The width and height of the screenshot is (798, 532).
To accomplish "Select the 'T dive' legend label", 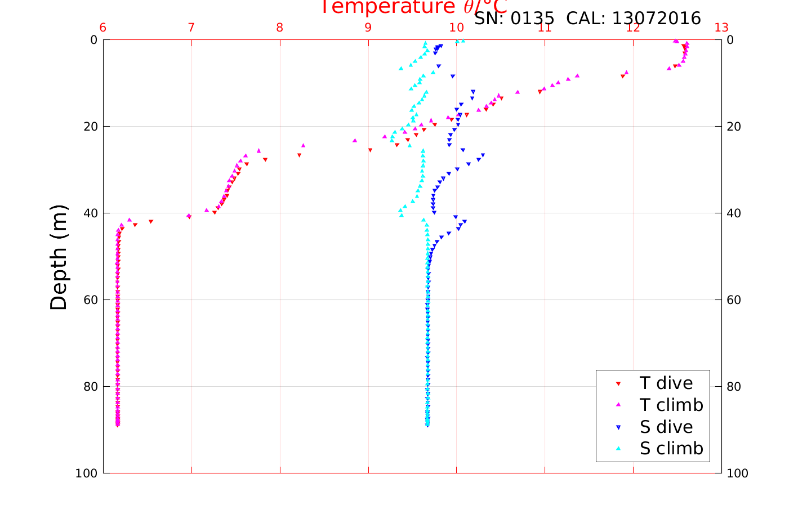I will click(666, 383).
